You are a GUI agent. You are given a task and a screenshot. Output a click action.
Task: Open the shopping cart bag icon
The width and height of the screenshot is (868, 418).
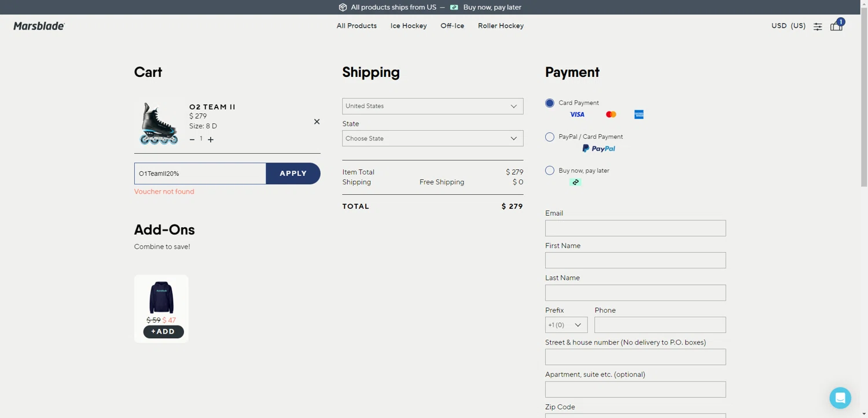(836, 26)
